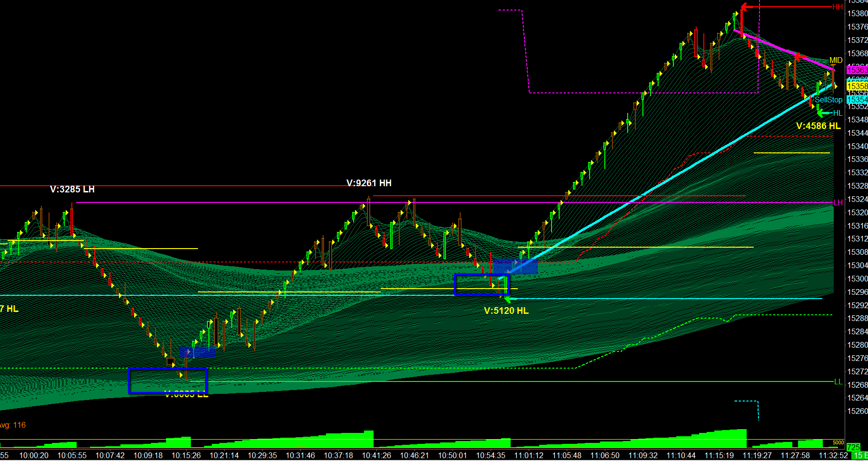868x461 pixels.
Task: Click the 15380 price axis label
Action: click(858, 14)
